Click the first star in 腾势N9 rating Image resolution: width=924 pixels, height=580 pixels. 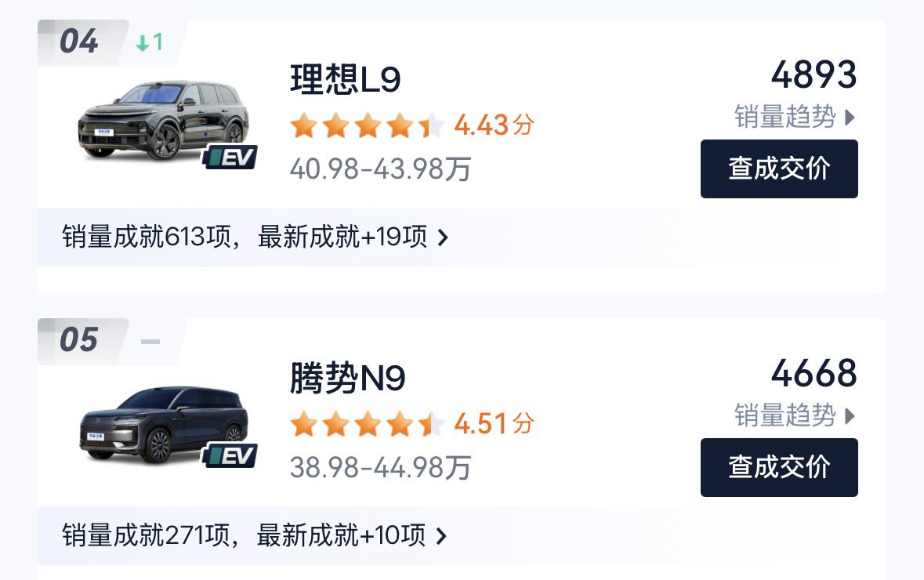[303, 424]
